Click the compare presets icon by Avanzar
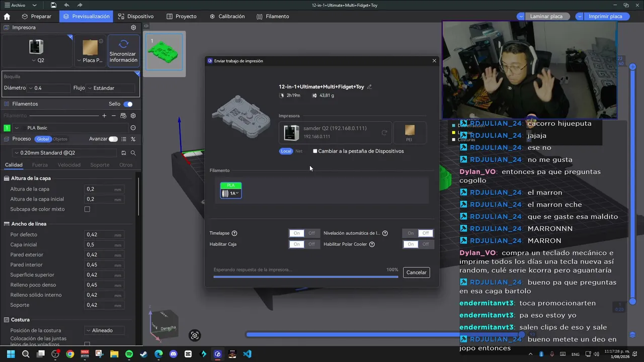Screen dimensions: 644x362 133,139
